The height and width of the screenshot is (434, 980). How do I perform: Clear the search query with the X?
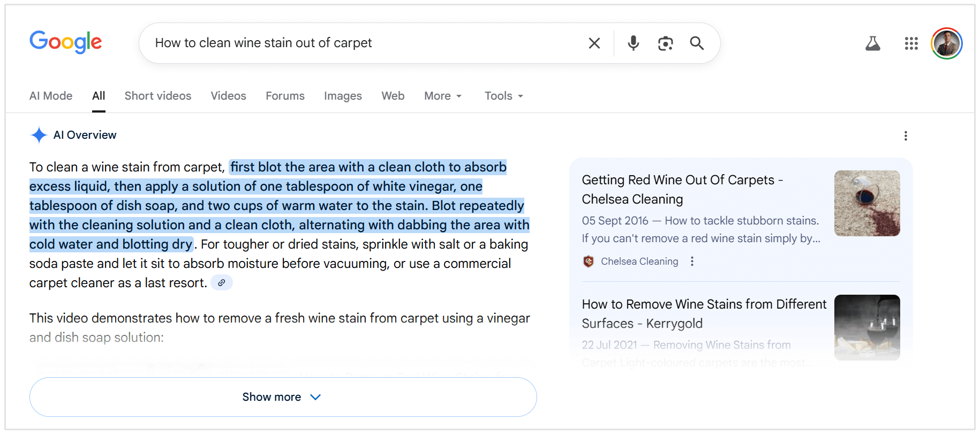click(594, 43)
